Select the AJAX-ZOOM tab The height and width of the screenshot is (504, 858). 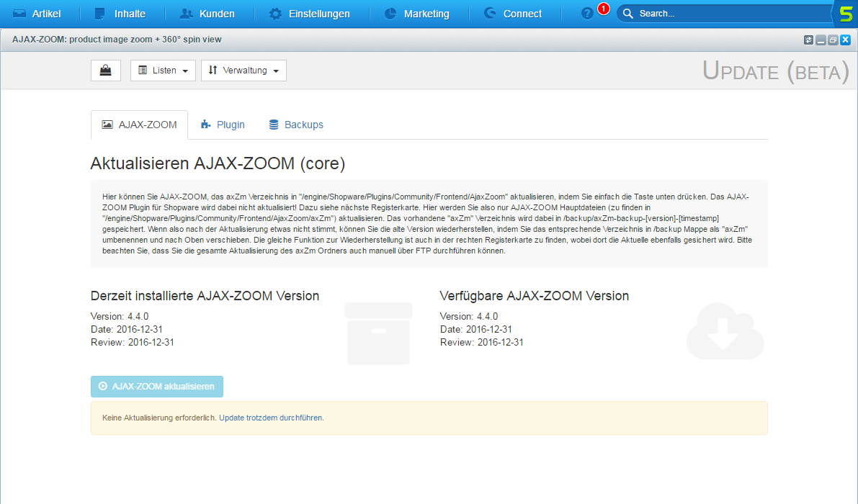pos(140,125)
